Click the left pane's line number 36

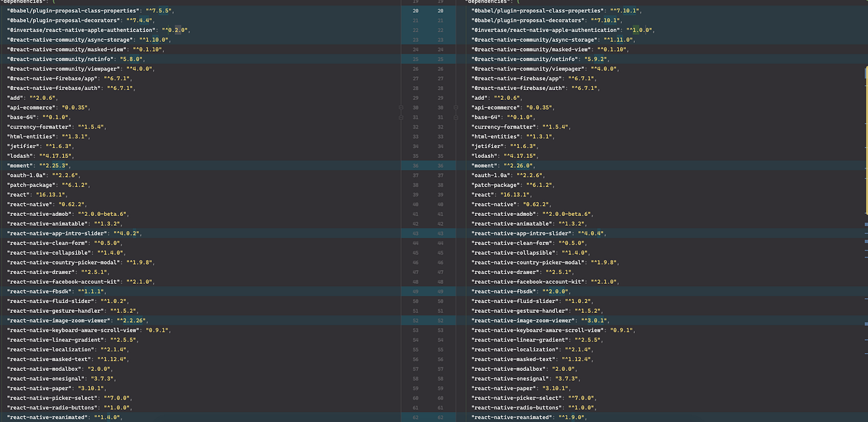tap(415, 165)
